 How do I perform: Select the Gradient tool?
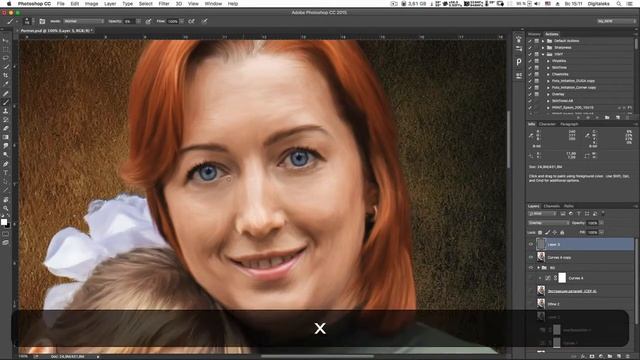coord(5,137)
